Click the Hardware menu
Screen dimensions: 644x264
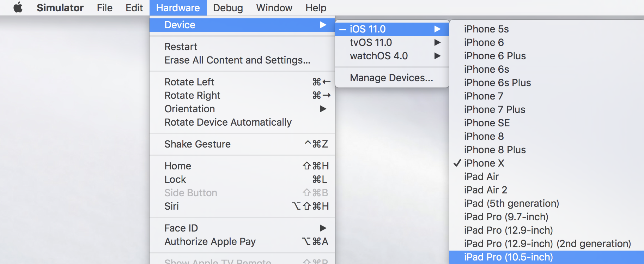(178, 8)
